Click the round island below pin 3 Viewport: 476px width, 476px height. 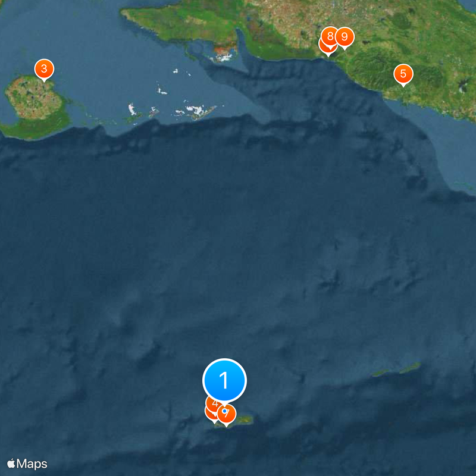[x=33, y=97]
